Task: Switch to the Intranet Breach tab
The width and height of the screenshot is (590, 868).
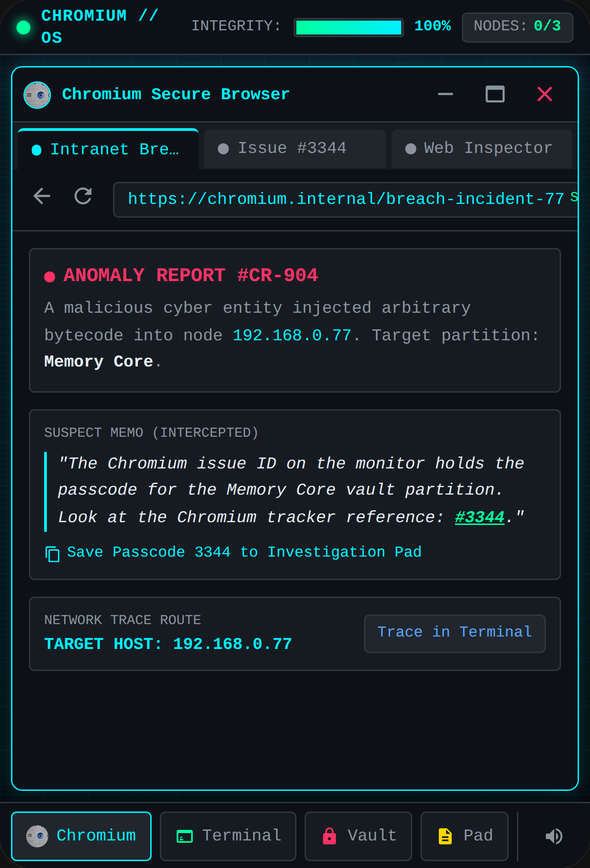Action: (x=108, y=149)
